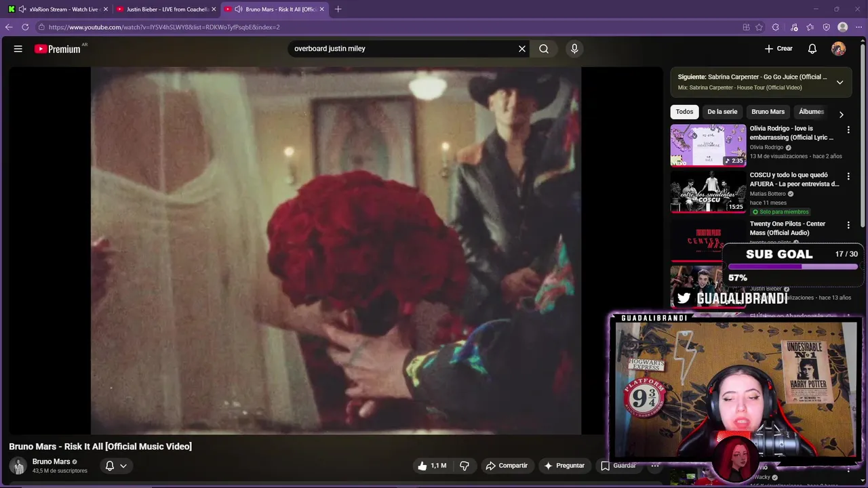Save the video with Guardar

[x=618, y=466]
